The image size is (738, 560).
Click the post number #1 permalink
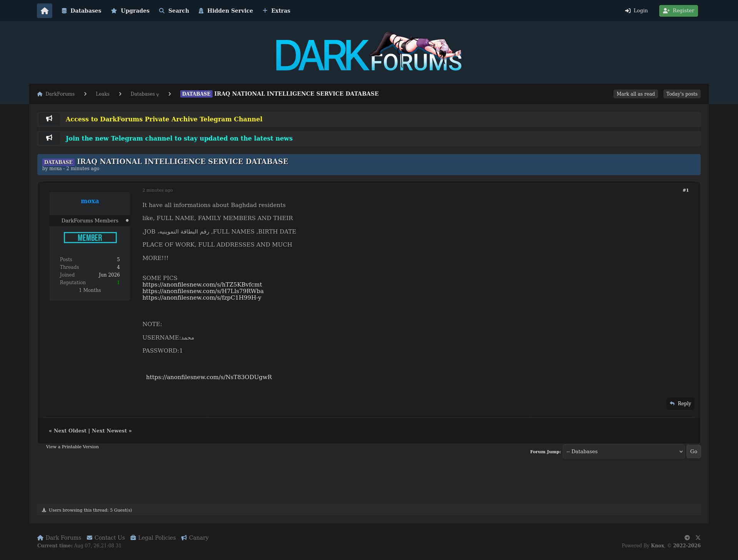point(686,190)
